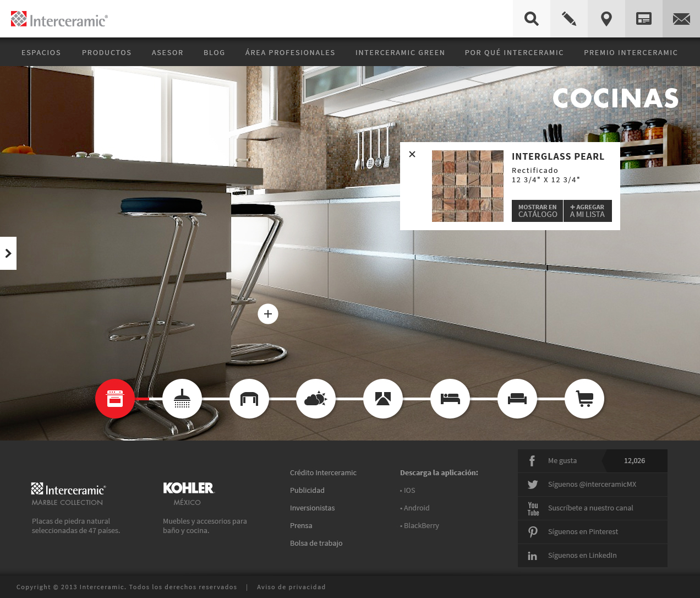The height and width of the screenshot is (598, 700).
Task: Close the Interglass Pearl product popup
Action: [412, 154]
